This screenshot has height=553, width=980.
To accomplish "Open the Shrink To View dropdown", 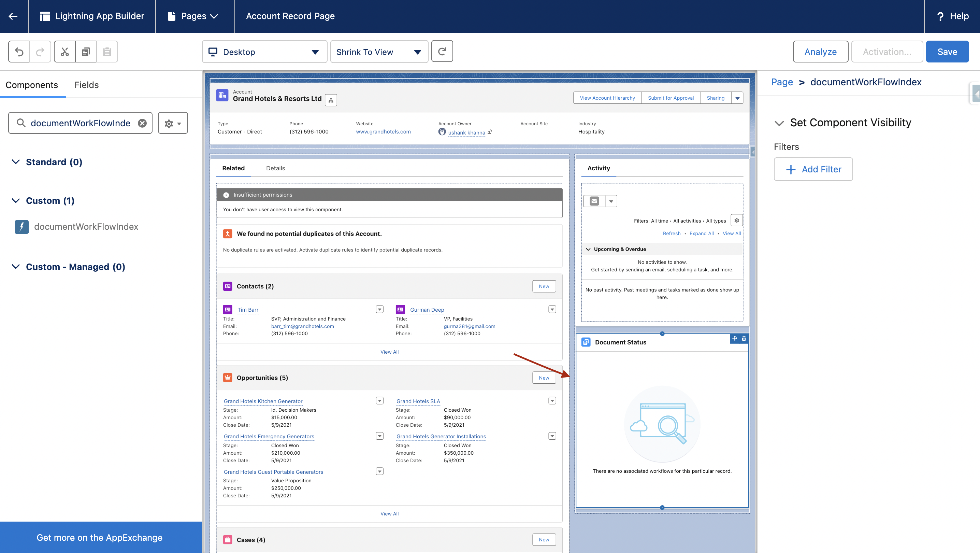I will 379,52.
